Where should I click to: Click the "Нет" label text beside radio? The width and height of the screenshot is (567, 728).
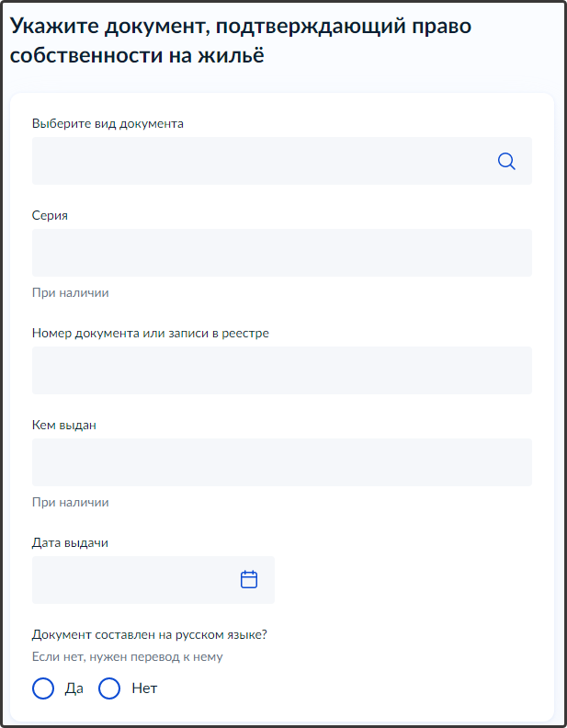(x=144, y=688)
